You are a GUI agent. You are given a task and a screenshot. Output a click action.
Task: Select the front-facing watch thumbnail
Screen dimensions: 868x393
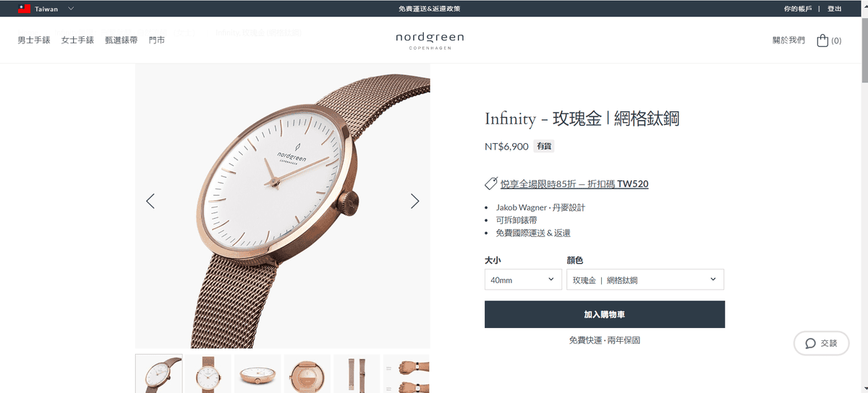point(208,373)
